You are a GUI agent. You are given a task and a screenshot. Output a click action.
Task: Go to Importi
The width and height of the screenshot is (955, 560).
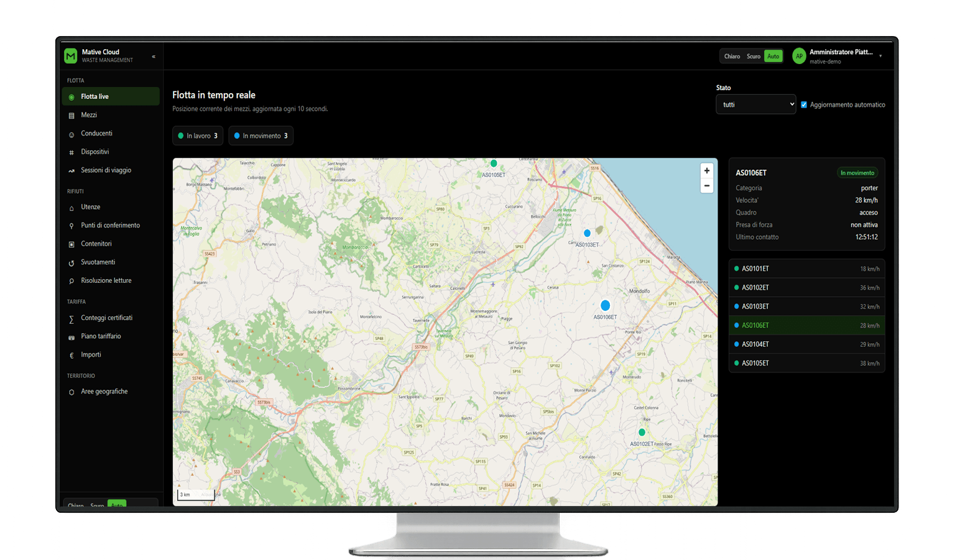[111, 354]
